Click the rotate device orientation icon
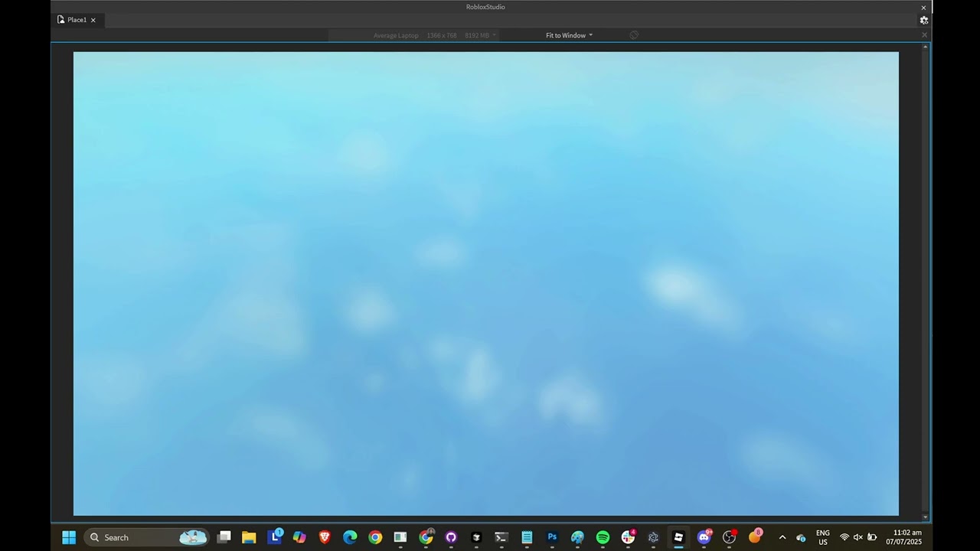The width and height of the screenshot is (980, 551). 634,35
